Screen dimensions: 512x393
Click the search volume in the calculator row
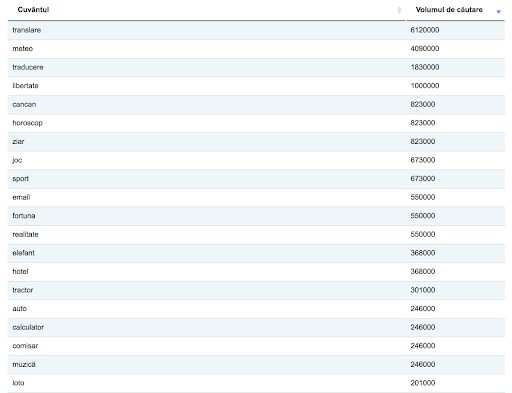coord(423,327)
